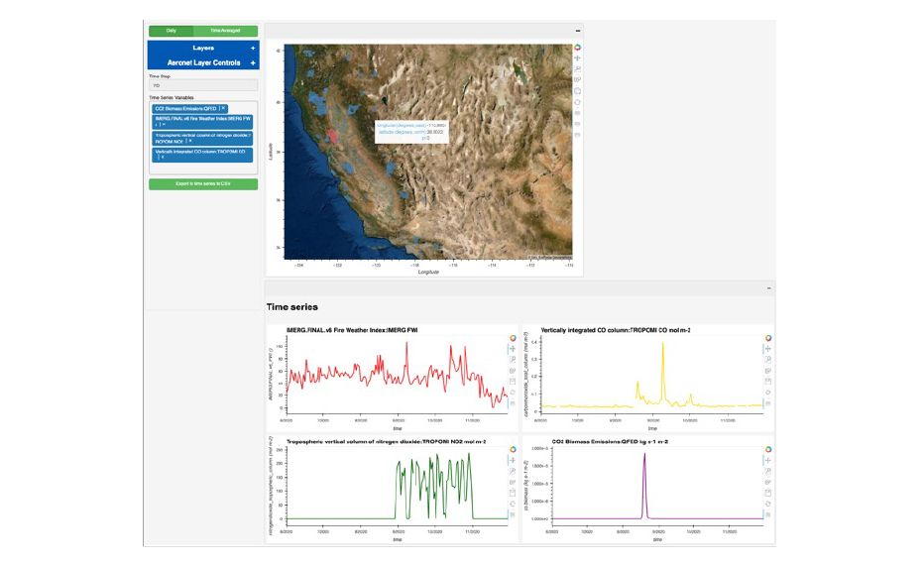This screenshot has height=564, width=924.
Task: Activate Box Zoom on nitrogen dioxide chart
Action: [x=513, y=471]
